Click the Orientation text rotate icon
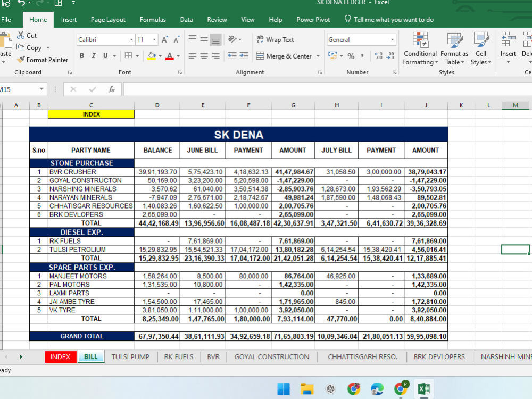Image resolution: width=532 pixels, height=399 pixels. (232, 39)
